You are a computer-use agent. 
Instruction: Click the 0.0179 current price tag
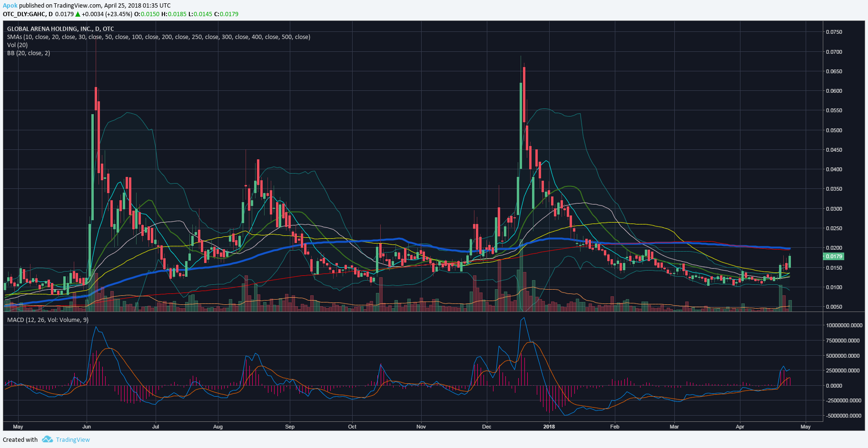click(833, 256)
